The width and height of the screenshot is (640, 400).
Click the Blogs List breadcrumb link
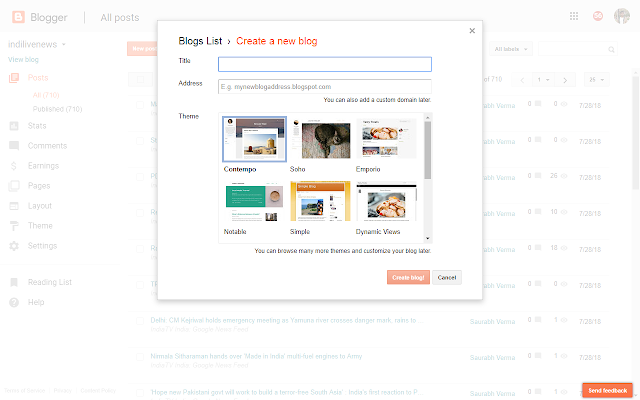point(200,41)
